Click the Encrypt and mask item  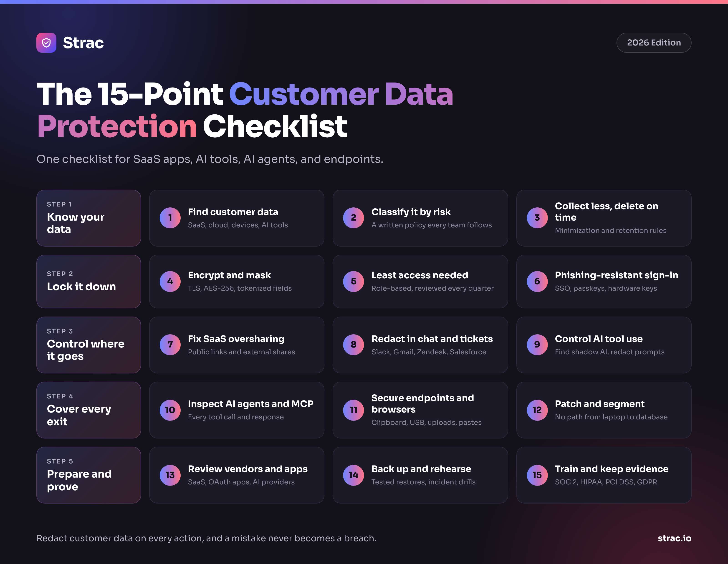[237, 282]
